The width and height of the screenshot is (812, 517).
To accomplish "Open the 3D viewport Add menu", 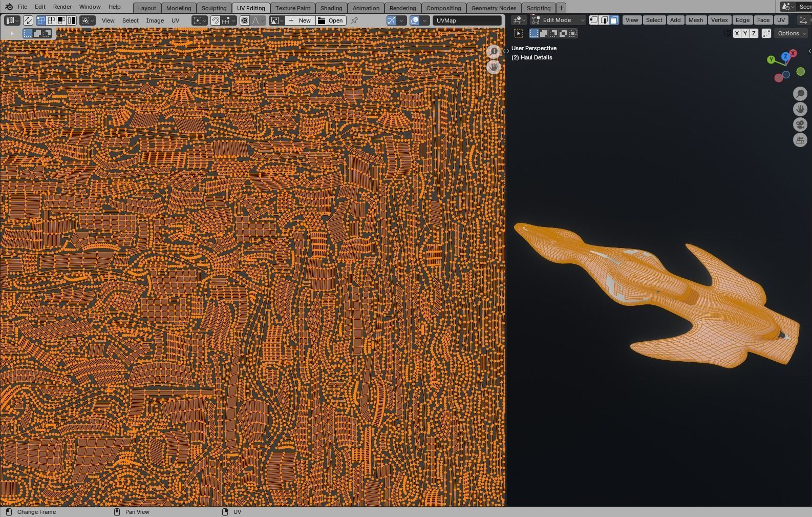I will point(675,20).
